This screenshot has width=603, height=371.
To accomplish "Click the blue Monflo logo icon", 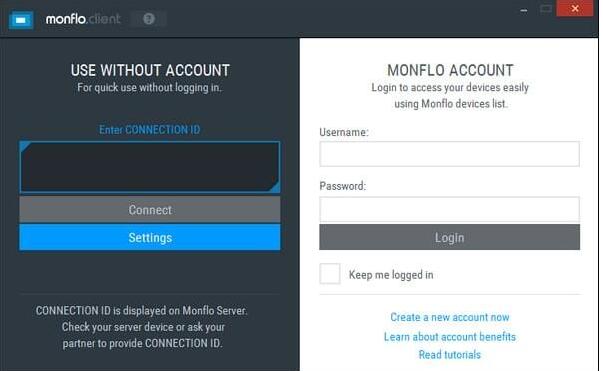I will [x=21, y=20].
